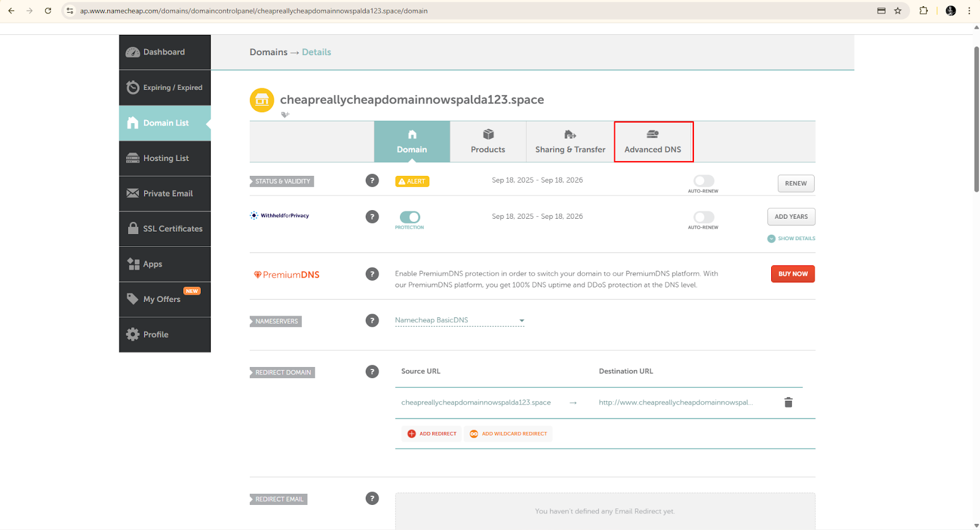The image size is (980, 530).
Task: Reload the page in the browser
Action: pos(48,10)
